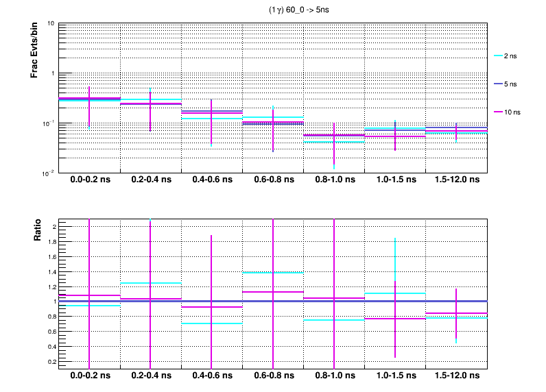
Task: Click the magenta marker in the ratio plot's 1.0-1.5 ns bin
Action: (395, 319)
